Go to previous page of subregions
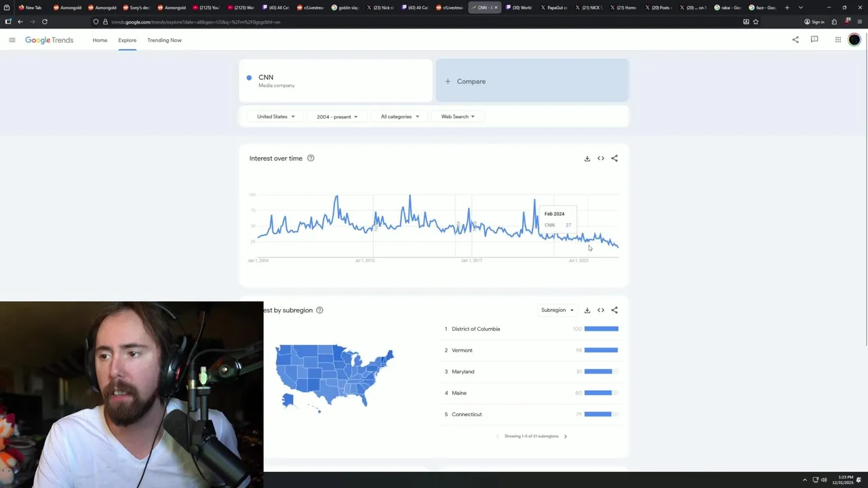Screen dimensions: 868x488 [498, 436]
